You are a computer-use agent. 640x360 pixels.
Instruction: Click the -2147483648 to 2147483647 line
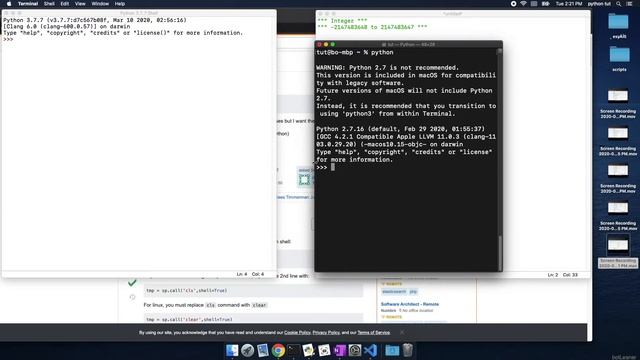(372, 27)
